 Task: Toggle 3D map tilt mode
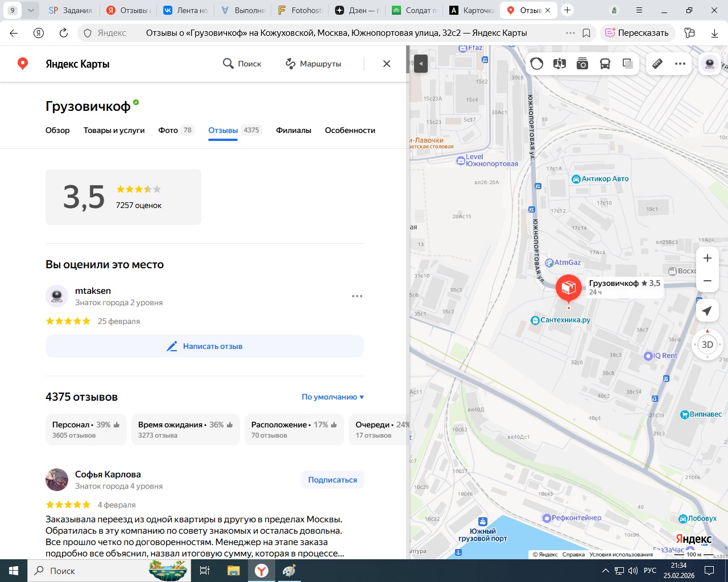(x=708, y=344)
